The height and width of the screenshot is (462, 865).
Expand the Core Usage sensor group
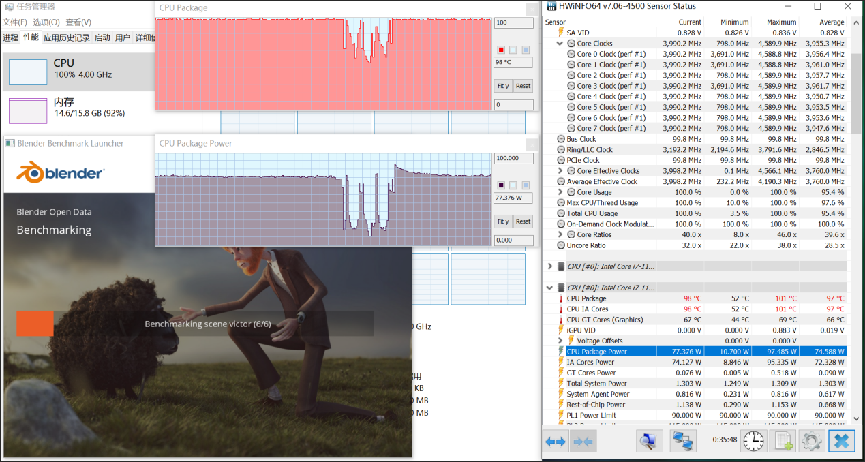point(559,192)
